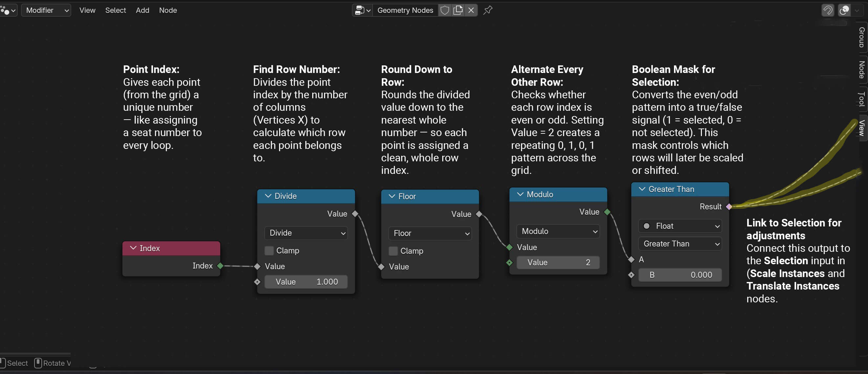This screenshot has width=868, height=374.
Task: Open the Modifier type dropdown
Action: (x=46, y=10)
